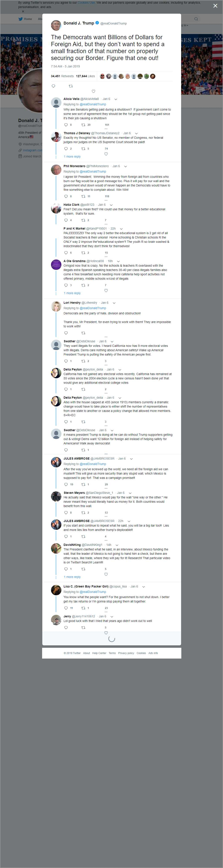Open the 34,451 Retweets list
Viewport: 223px width, 868px height.
click(62, 76)
